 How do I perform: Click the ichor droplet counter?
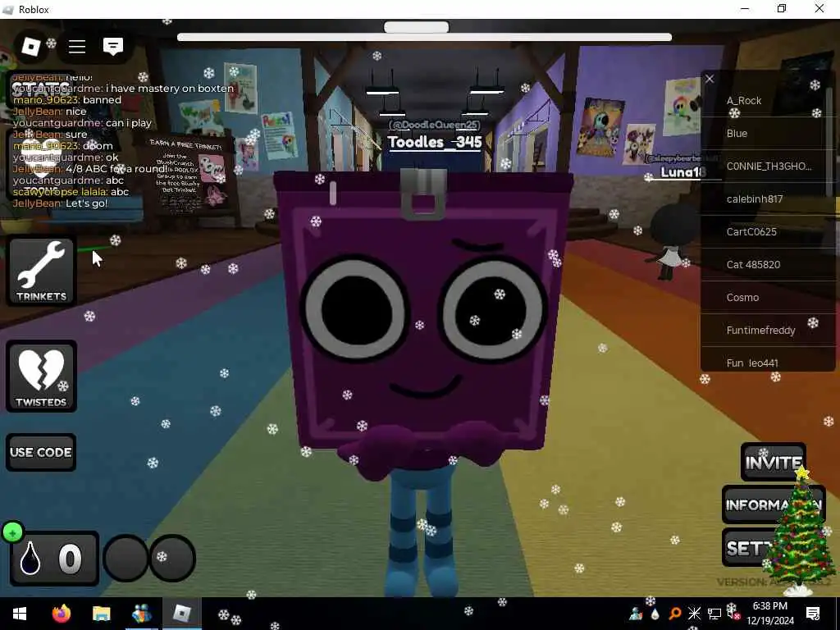[54, 559]
